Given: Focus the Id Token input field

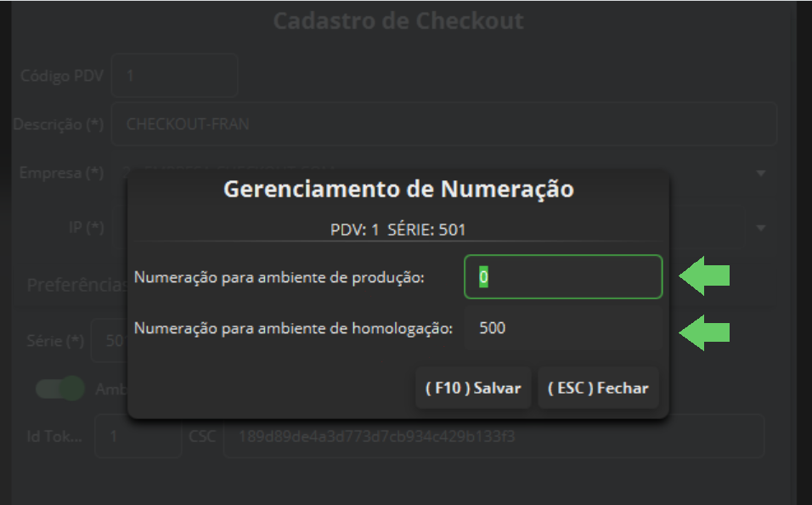Looking at the screenshot, I should click(x=138, y=436).
